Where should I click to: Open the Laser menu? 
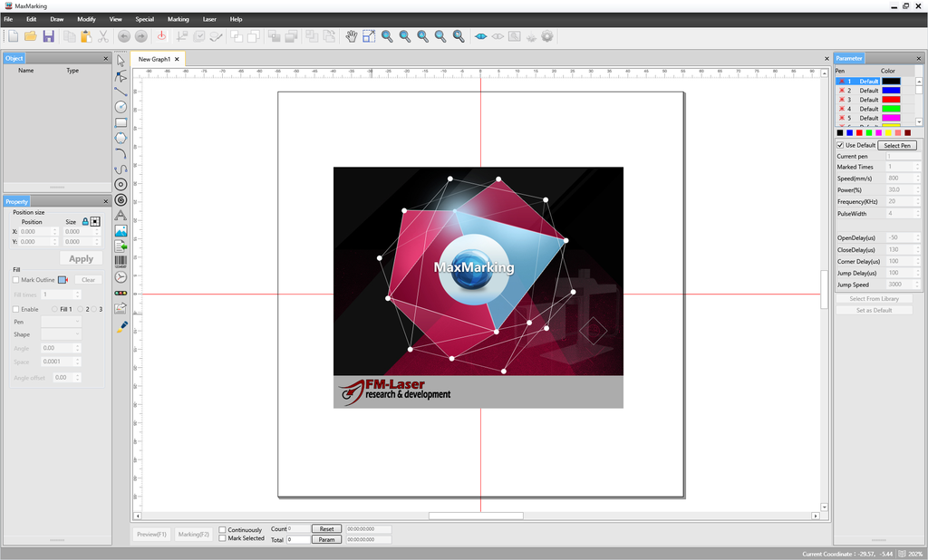(209, 19)
